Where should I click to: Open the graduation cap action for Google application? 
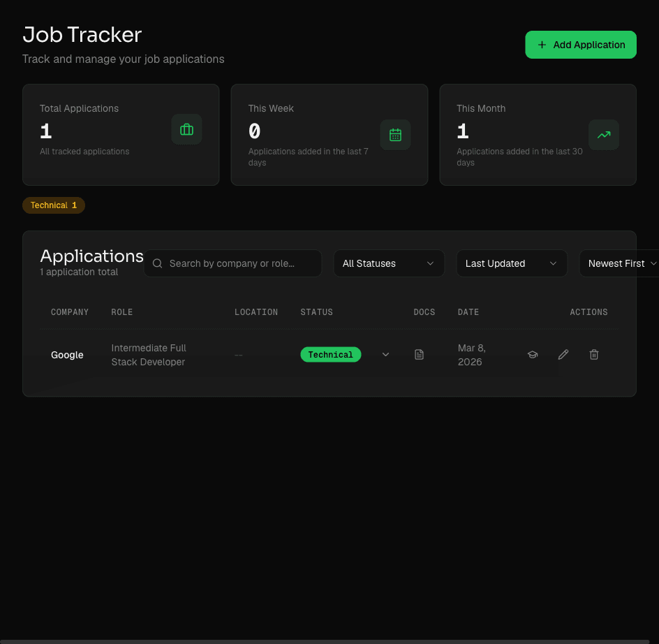coord(533,354)
